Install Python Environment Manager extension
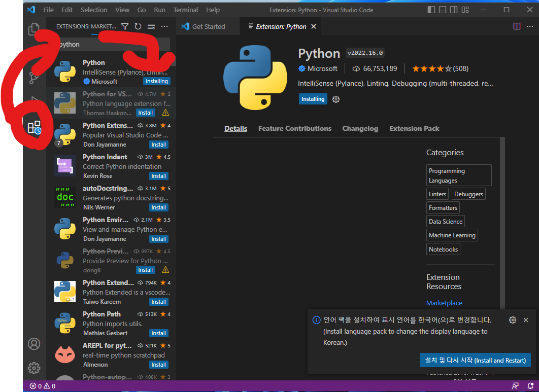Image resolution: width=539 pixels, height=392 pixels. pyautogui.click(x=158, y=239)
